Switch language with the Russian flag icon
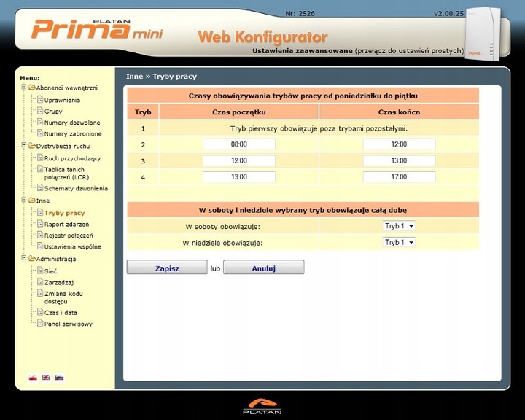Screen dimensions: 525x420 point(59,378)
